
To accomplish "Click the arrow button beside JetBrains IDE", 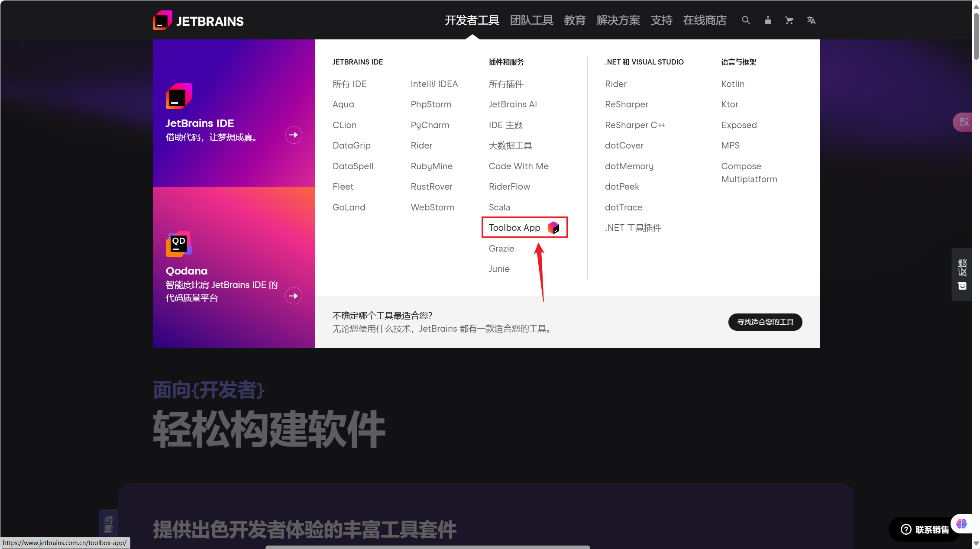I will [294, 135].
